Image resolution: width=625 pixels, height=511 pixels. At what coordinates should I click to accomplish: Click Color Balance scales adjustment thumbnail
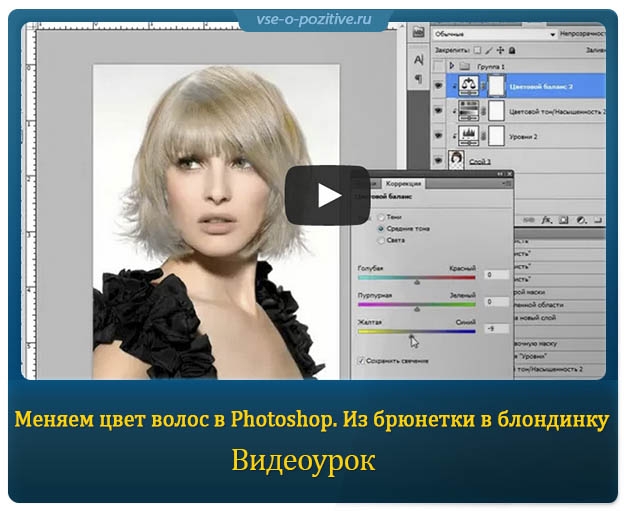coord(468,86)
